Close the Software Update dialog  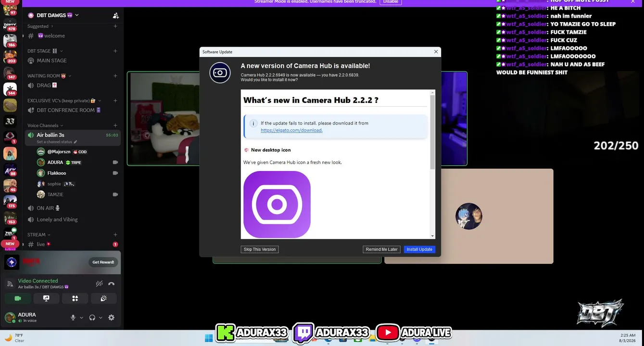pos(436,52)
